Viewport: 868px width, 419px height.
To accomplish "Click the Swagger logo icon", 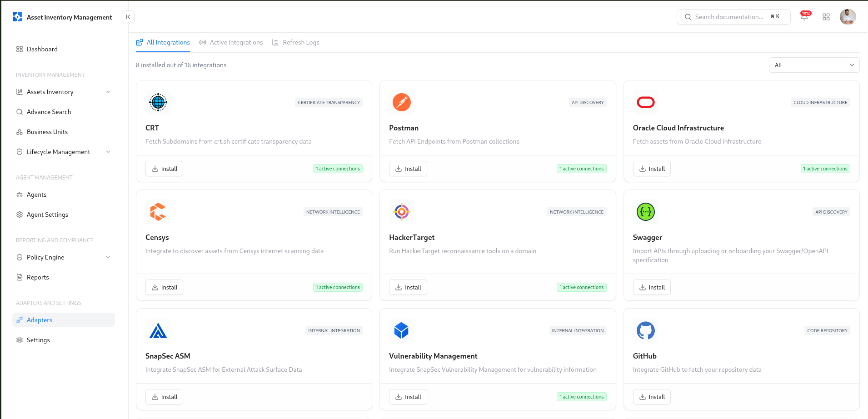I will point(646,212).
